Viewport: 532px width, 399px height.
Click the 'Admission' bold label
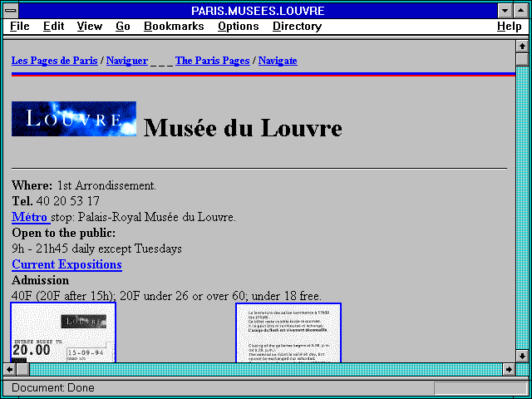click(41, 281)
